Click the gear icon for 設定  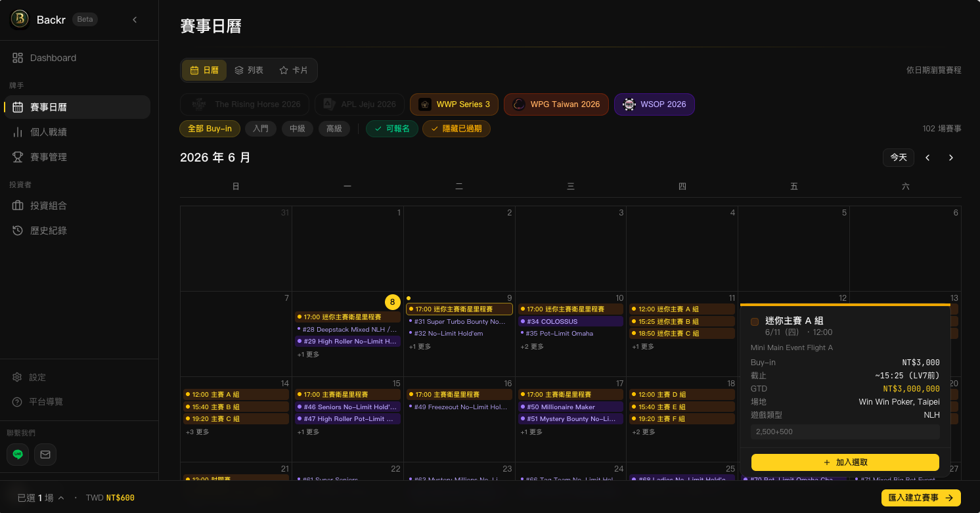(x=17, y=377)
